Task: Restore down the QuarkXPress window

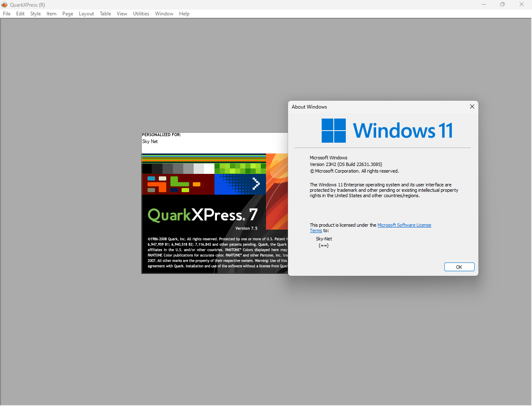Action: (502, 5)
